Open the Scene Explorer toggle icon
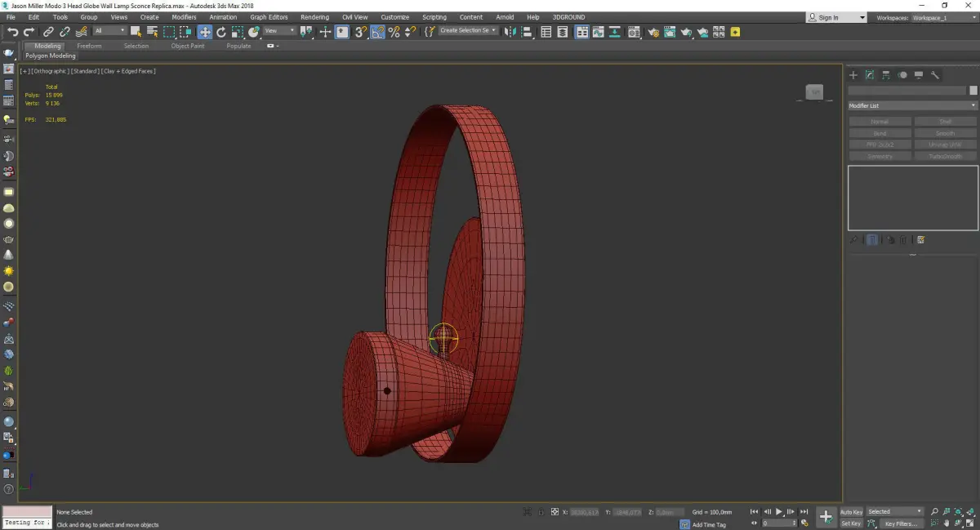 click(546, 32)
